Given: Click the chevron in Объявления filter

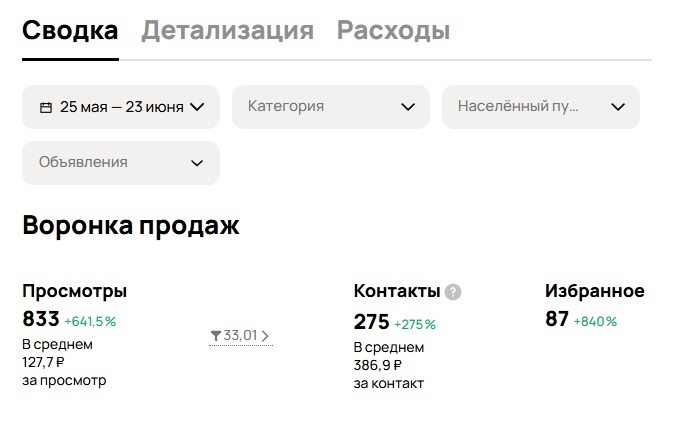Looking at the screenshot, I should pyautogui.click(x=197, y=162).
